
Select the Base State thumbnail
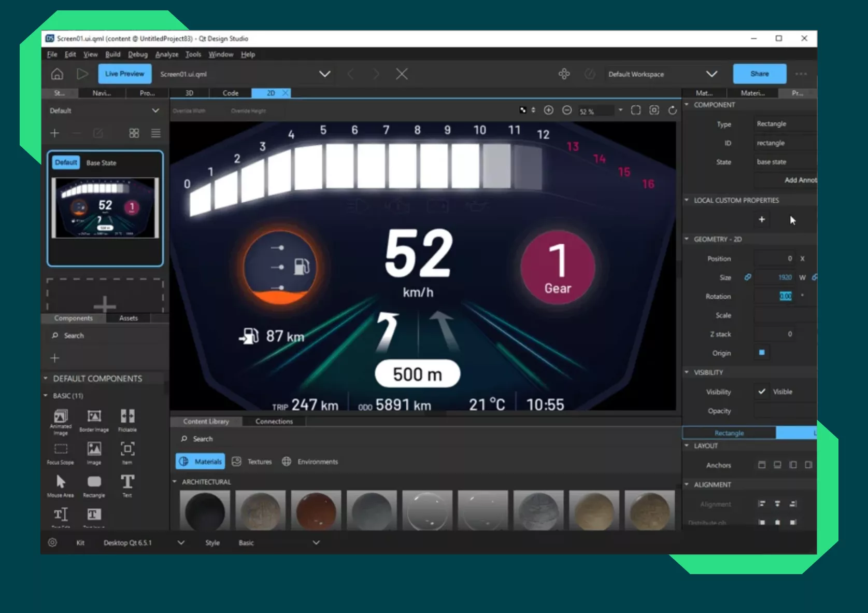[105, 208]
